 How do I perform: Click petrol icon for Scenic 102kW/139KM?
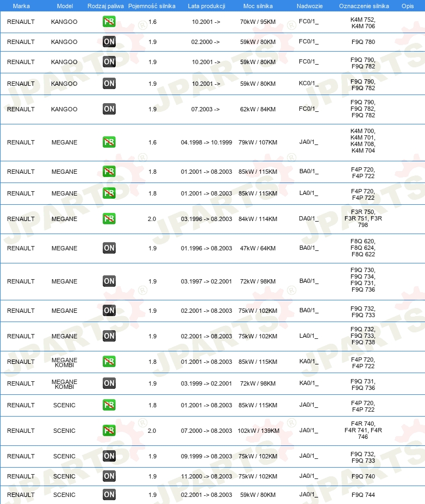click(x=109, y=430)
